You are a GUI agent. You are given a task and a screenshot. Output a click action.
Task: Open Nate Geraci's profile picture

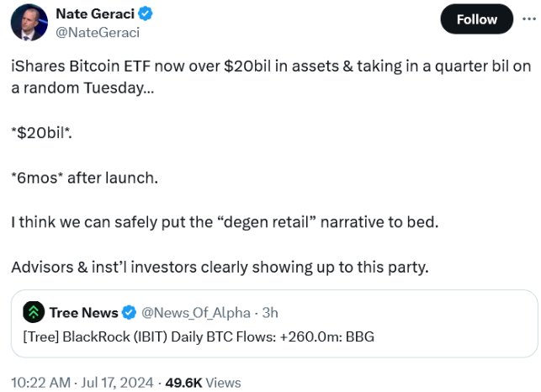(29, 23)
